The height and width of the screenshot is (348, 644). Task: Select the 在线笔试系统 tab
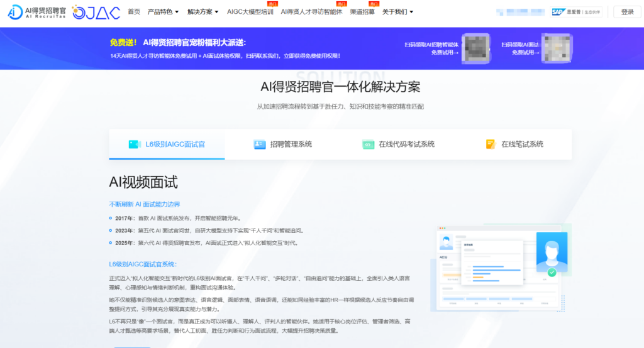tap(514, 144)
